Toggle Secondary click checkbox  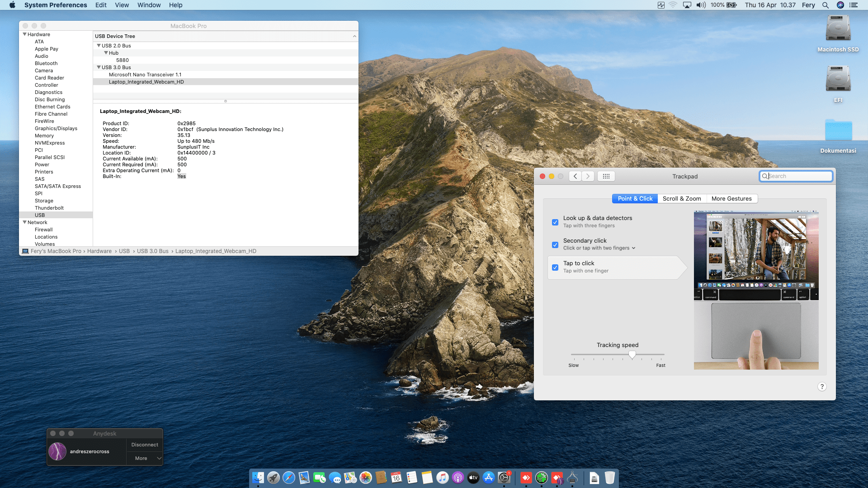click(555, 245)
